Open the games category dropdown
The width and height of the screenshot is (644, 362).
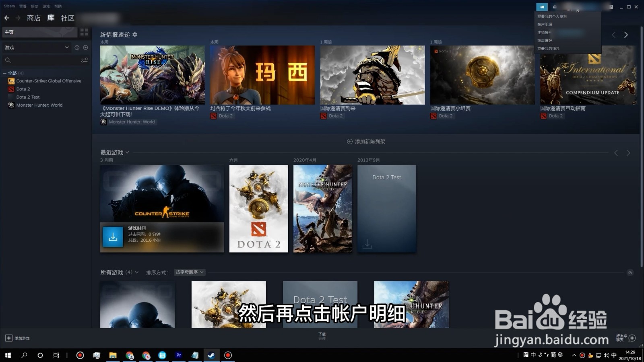coord(37,47)
